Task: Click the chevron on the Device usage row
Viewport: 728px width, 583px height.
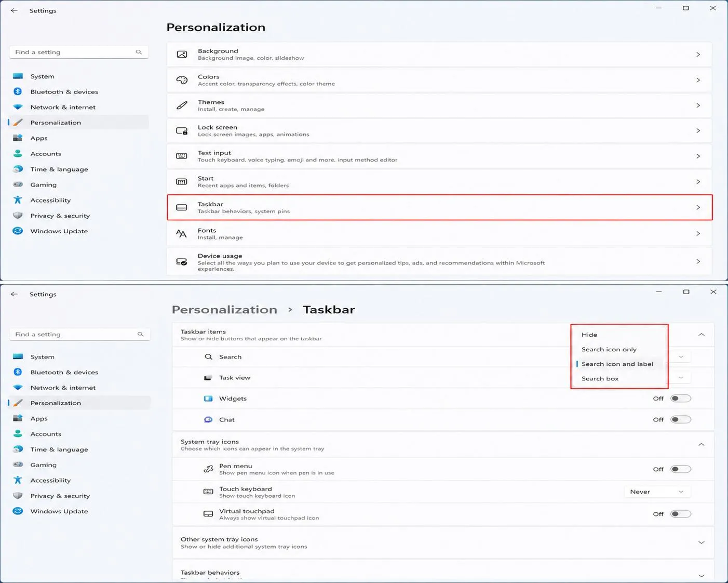Action: pyautogui.click(x=698, y=261)
